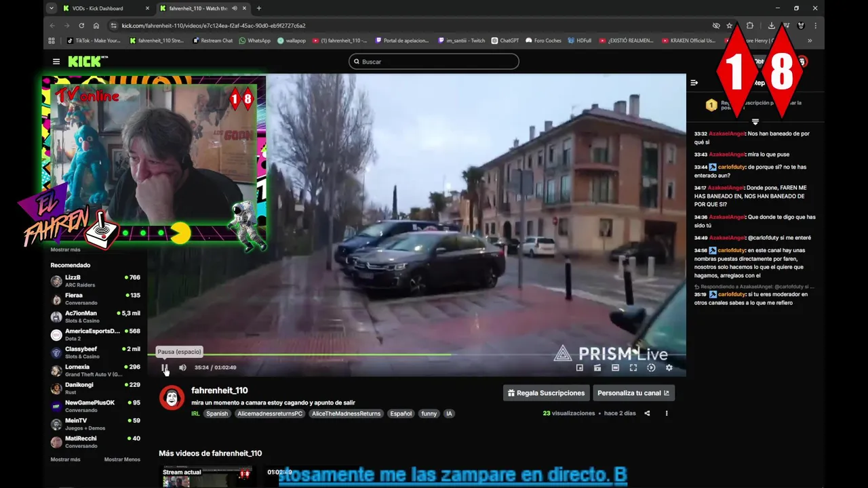Open the Foro Coches bookmark
Viewport: 868px width, 488px height.
543,41
